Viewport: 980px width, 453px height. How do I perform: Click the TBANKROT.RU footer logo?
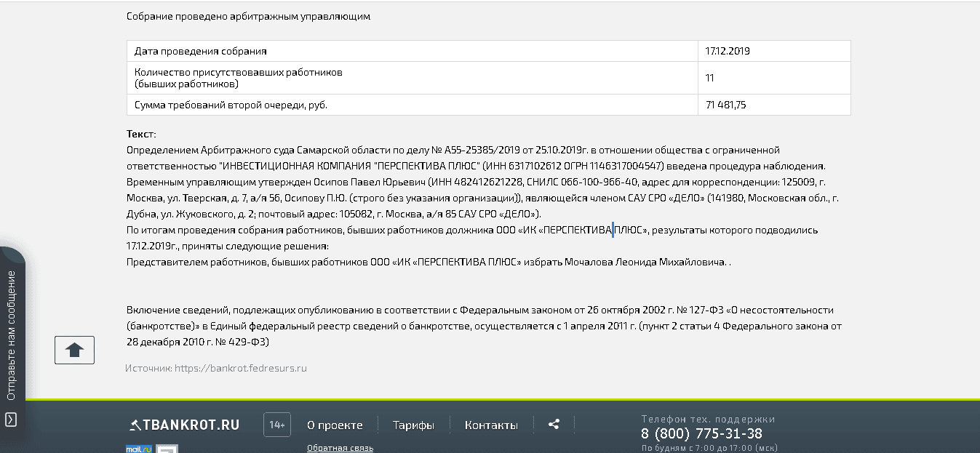(184, 425)
